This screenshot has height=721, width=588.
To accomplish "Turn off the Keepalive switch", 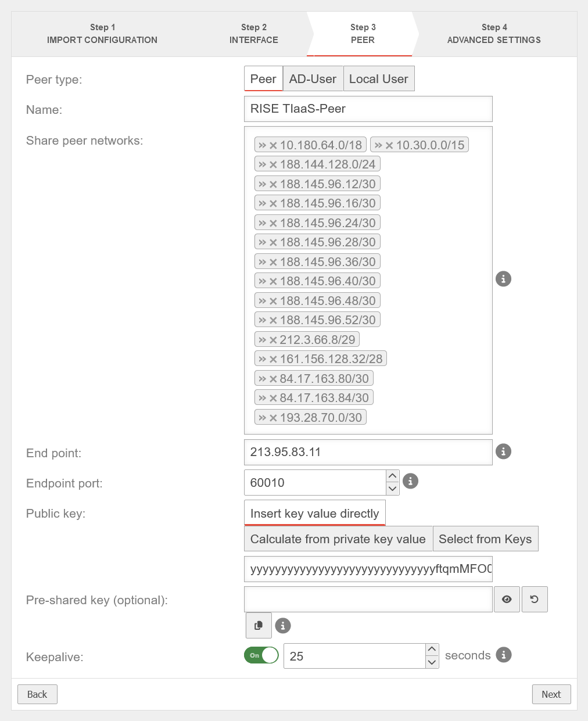I will (261, 655).
